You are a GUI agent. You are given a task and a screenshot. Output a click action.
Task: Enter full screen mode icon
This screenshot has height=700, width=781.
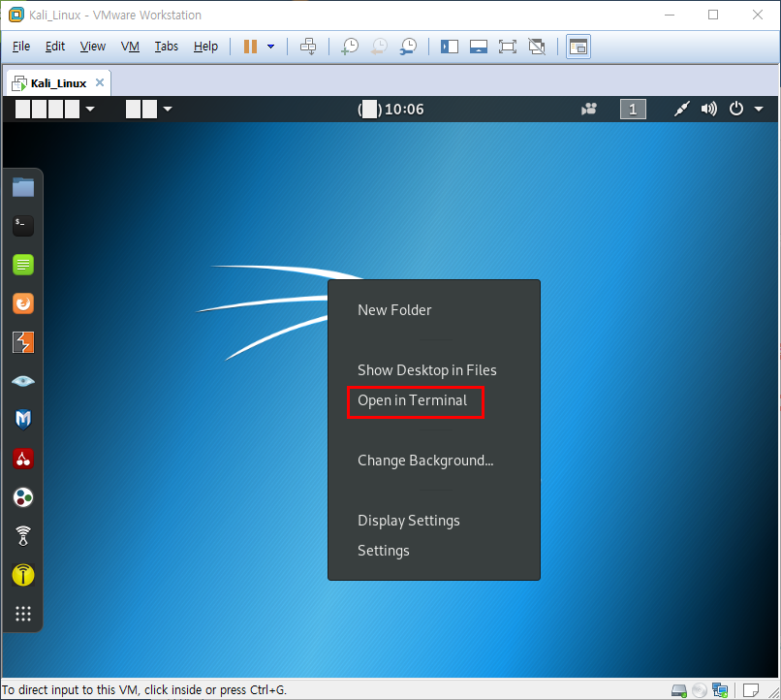click(507, 47)
